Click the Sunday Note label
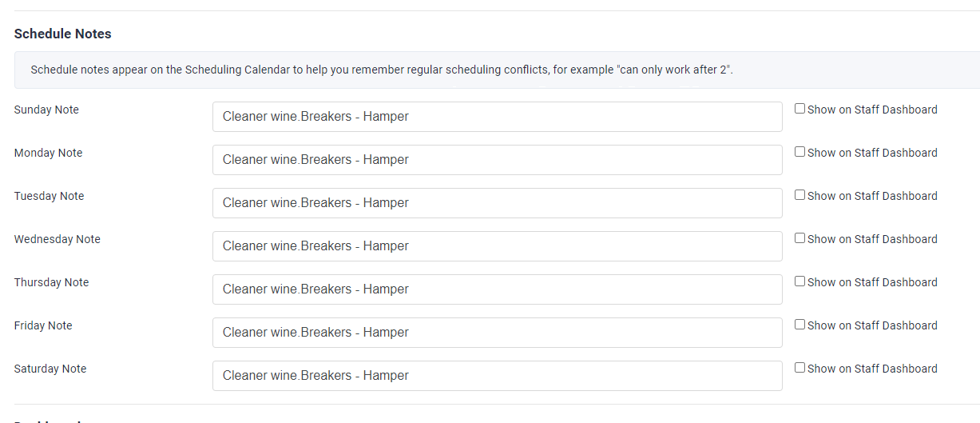 (46, 110)
